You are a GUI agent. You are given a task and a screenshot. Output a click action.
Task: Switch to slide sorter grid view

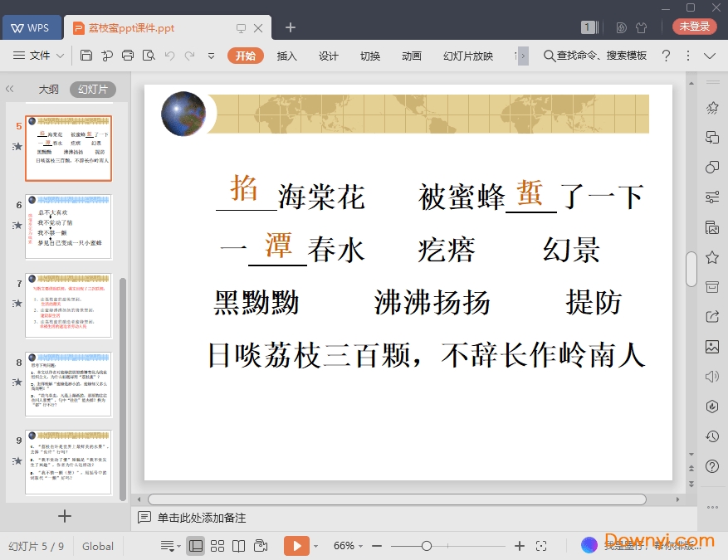[x=217, y=546]
